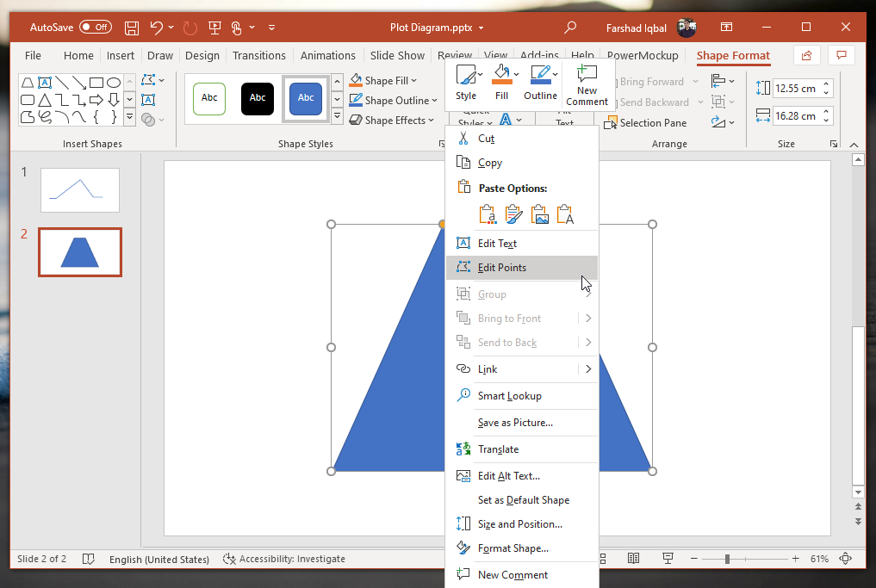This screenshot has width=876, height=588.
Task: Click the zoom slider handle
Action: [x=728, y=559]
